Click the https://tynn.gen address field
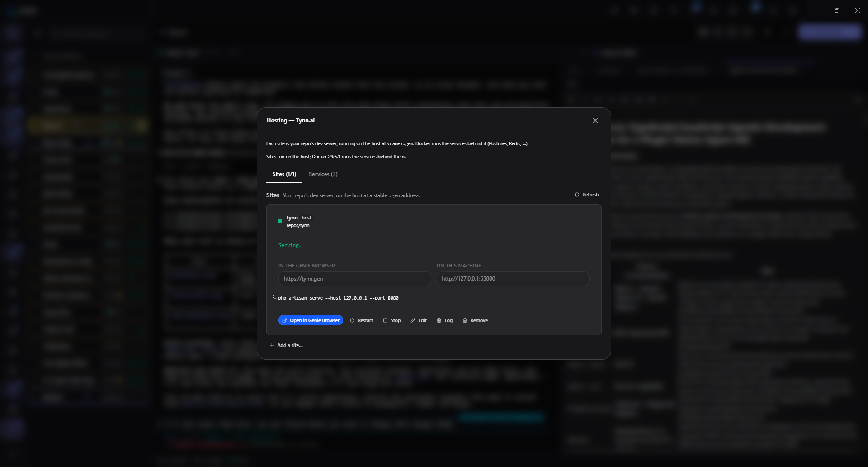Screen dimensions: 868x467 click(354, 279)
